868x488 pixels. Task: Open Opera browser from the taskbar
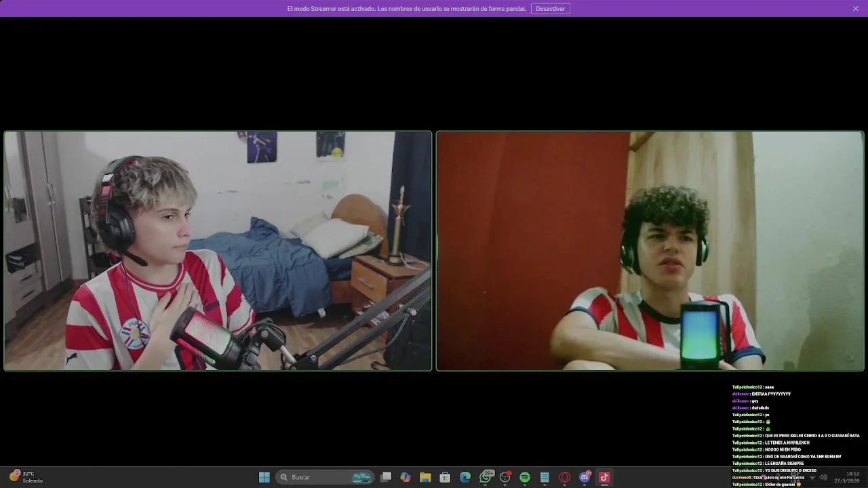click(564, 477)
